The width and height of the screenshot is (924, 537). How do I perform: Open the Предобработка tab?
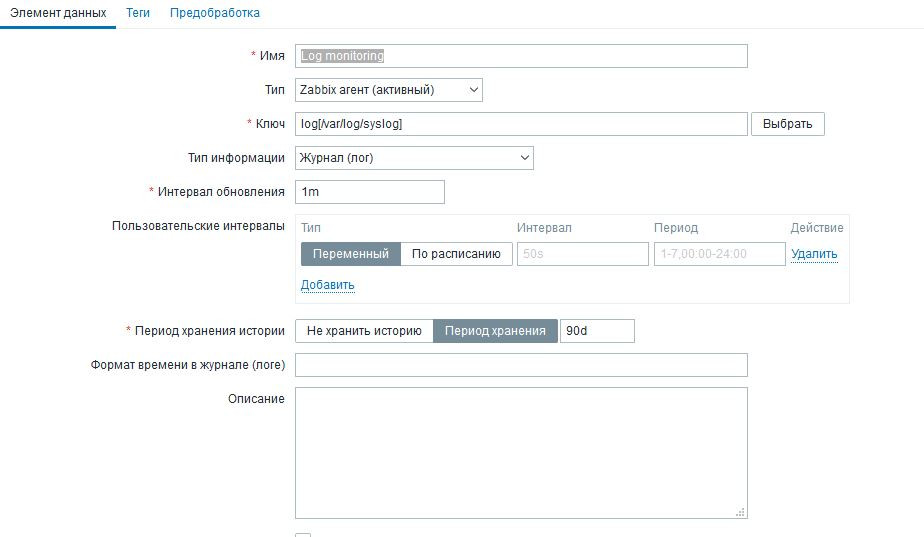[x=215, y=13]
